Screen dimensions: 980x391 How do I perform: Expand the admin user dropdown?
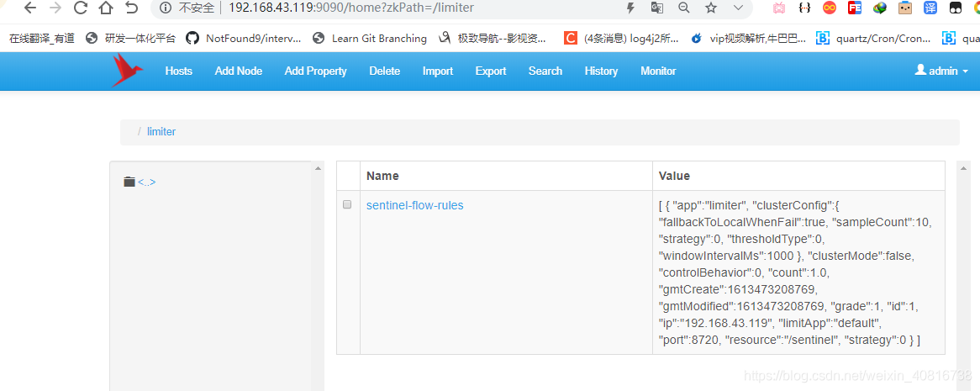[941, 71]
